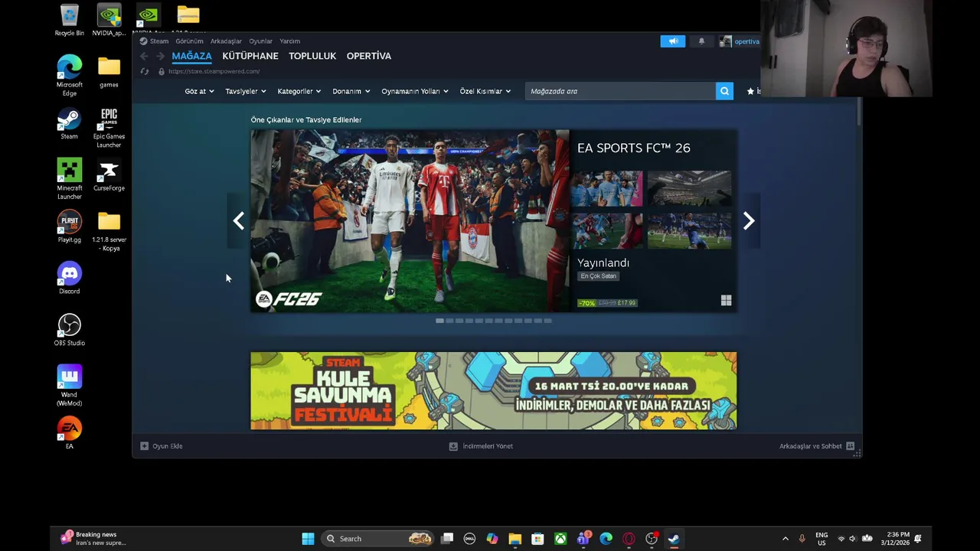The height and width of the screenshot is (551, 980).
Task: Click the padlock icon beside store URL
Action: click(161, 71)
